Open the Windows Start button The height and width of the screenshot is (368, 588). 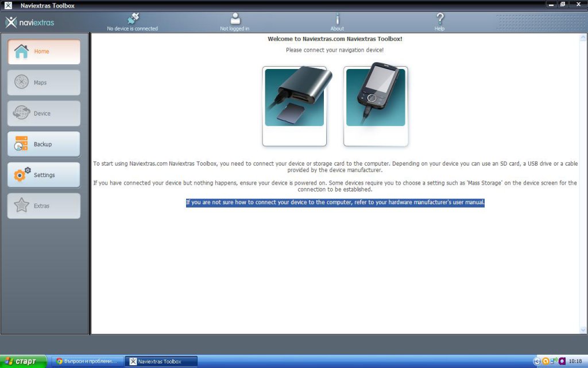[23, 361]
